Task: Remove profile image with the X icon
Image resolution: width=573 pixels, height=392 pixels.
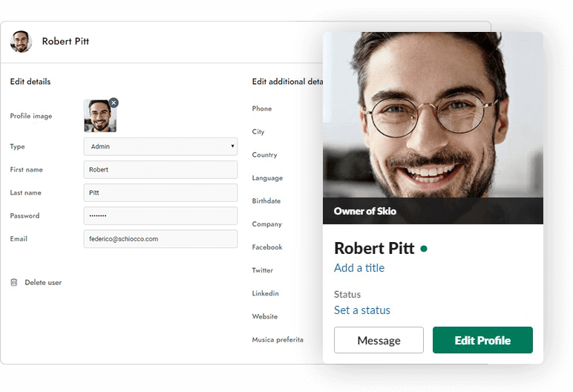Action: pos(114,102)
